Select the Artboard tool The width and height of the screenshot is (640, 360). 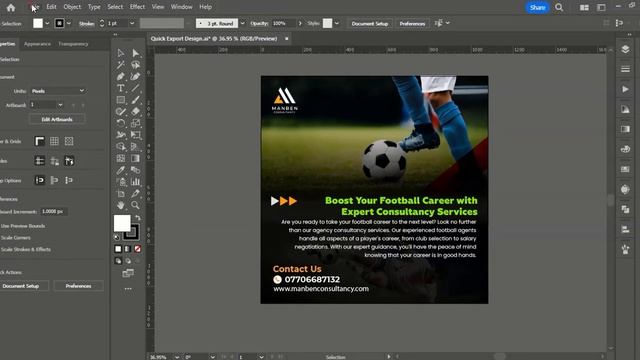point(120,193)
